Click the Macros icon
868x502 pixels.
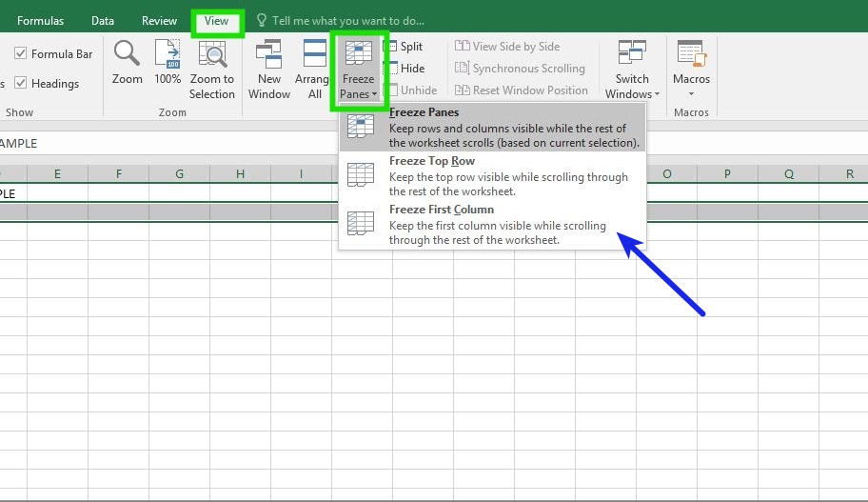pyautogui.click(x=691, y=53)
